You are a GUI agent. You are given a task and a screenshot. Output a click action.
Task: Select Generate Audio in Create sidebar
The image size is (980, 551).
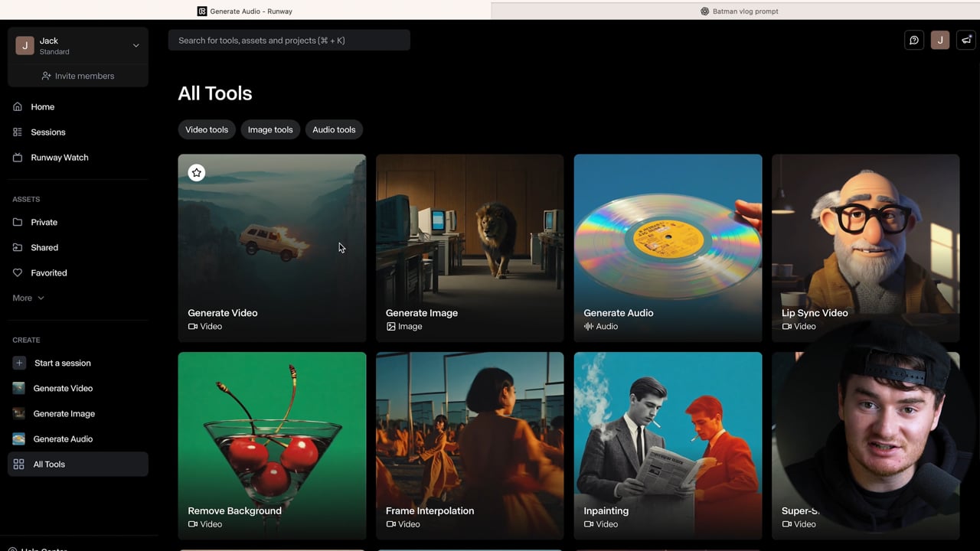coord(78,439)
